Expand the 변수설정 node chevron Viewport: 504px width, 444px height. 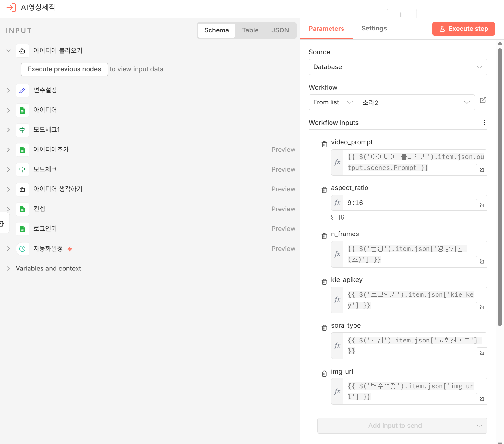pyautogui.click(x=9, y=90)
